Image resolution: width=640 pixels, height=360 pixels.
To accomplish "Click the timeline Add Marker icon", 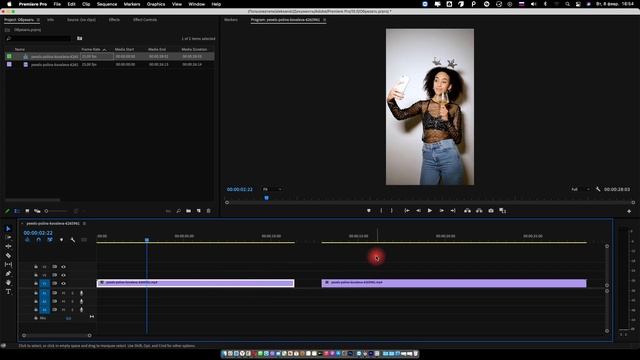I will (61, 240).
